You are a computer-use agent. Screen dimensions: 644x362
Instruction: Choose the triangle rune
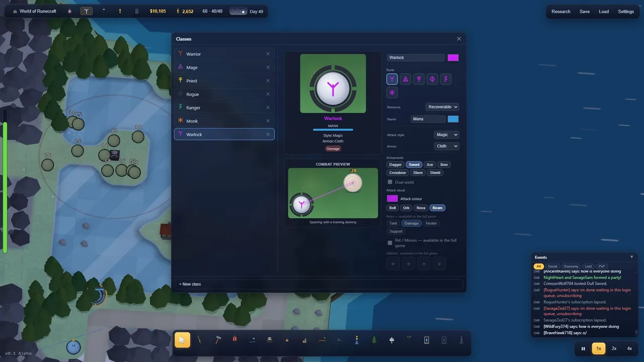click(x=405, y=79)
